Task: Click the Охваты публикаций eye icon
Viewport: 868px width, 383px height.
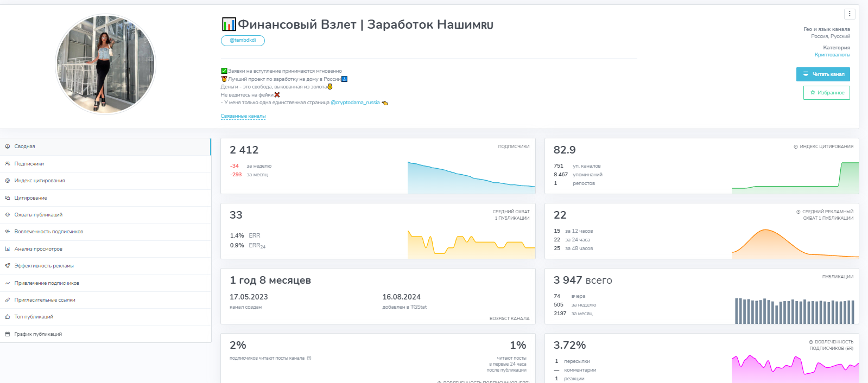Action: click(x=8, y=215)
